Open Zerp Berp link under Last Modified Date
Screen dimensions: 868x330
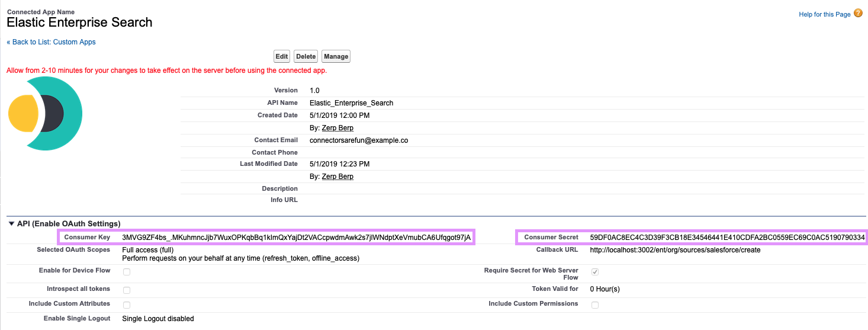tap(337, 177)
